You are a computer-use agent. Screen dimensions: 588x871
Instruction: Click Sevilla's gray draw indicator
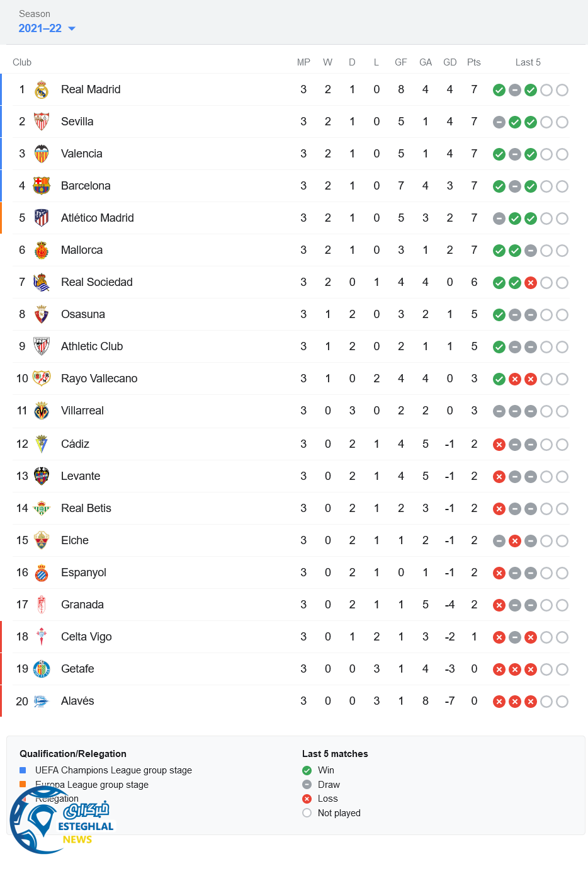point(499,122)
